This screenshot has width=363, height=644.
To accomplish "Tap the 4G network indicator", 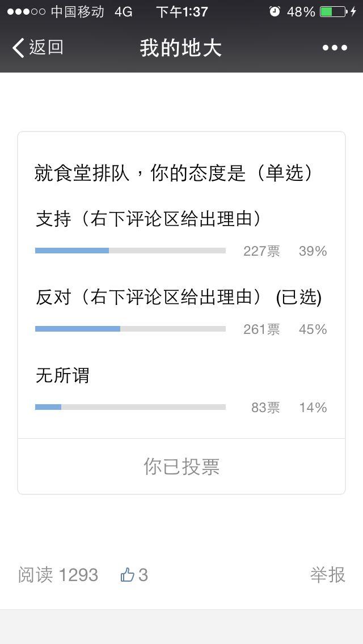I will pyautogui.click(x=123, y=12).
